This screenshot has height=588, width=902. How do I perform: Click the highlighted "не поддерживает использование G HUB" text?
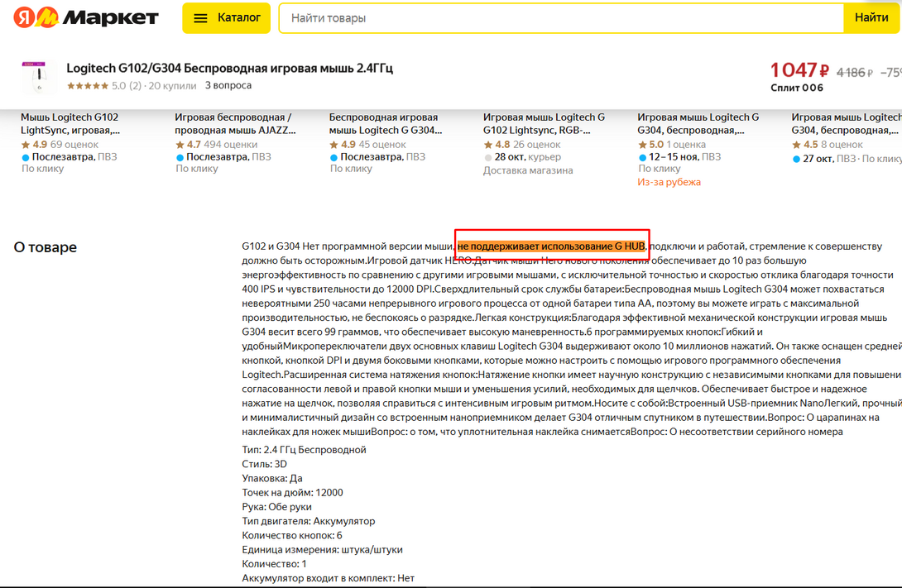click(551, 246)
